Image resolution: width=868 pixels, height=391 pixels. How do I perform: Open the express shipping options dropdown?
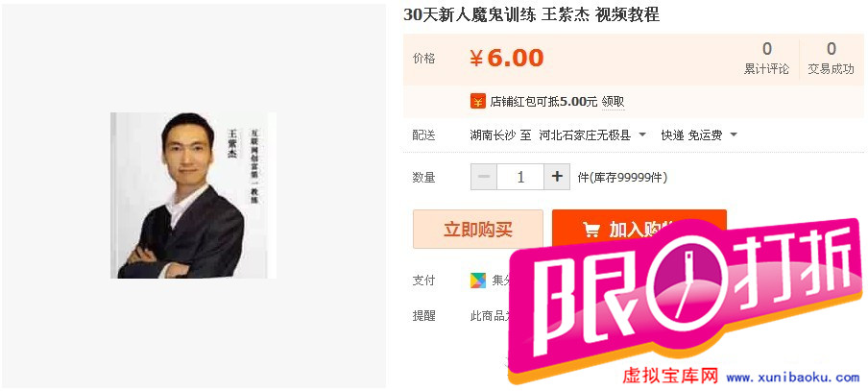point(734,135)
